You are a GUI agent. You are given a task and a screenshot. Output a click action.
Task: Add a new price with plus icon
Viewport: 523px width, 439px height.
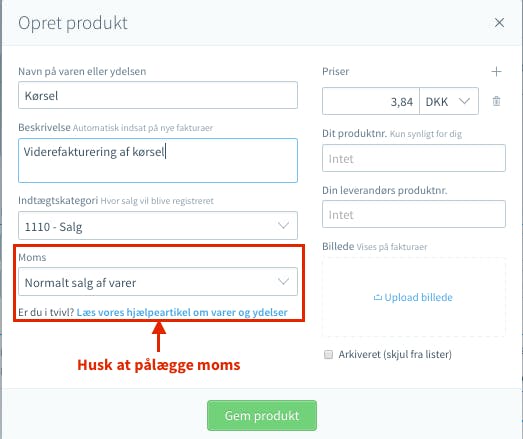pyautogui.click(x=496, y=71)
